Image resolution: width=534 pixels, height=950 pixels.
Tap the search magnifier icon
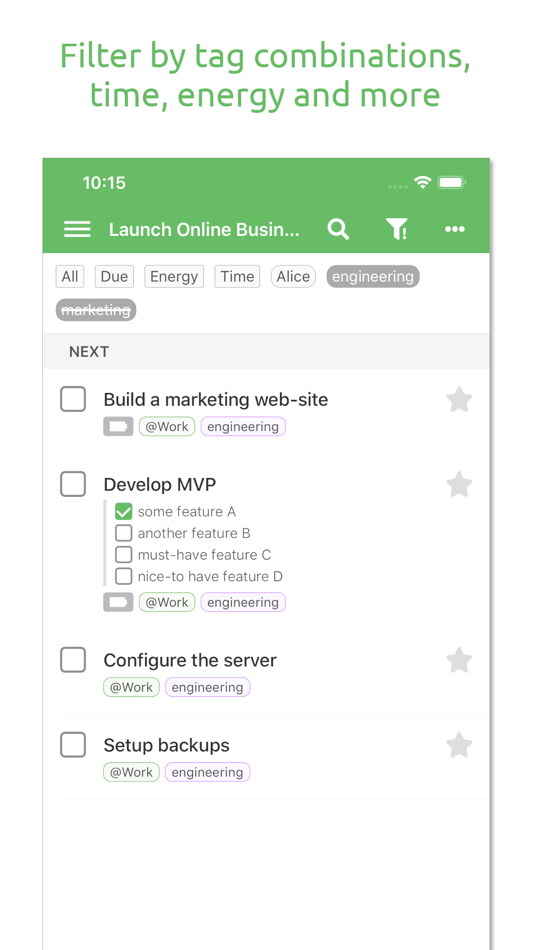coord(338,229)
